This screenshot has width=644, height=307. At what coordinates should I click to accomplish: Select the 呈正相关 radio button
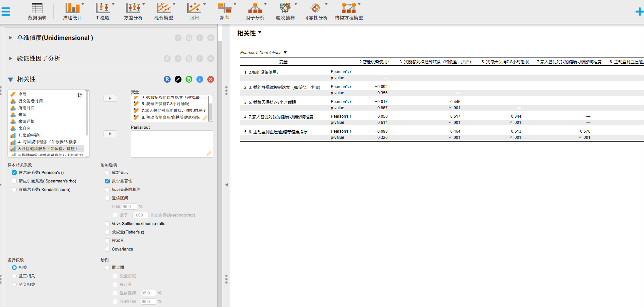coord(14,276)
